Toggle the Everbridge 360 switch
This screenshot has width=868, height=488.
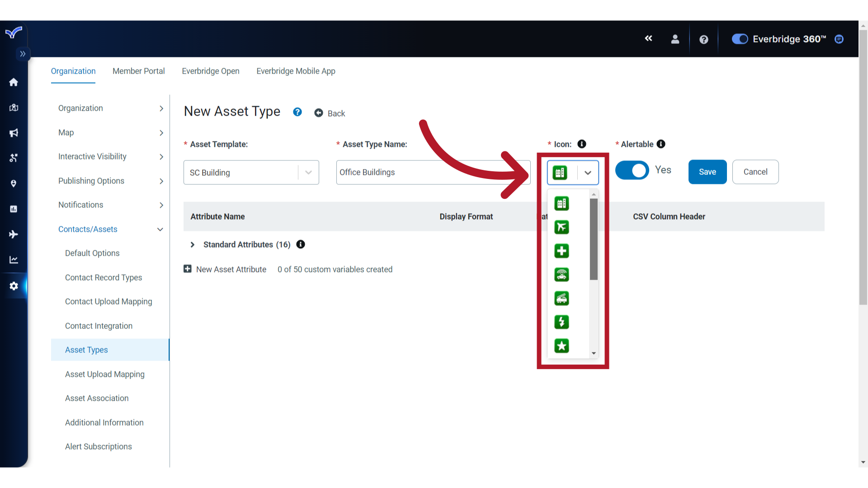(x=740, y=39)
